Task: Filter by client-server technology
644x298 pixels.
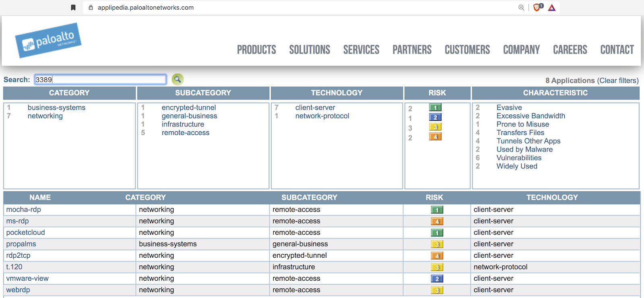Action: [315, 108]
